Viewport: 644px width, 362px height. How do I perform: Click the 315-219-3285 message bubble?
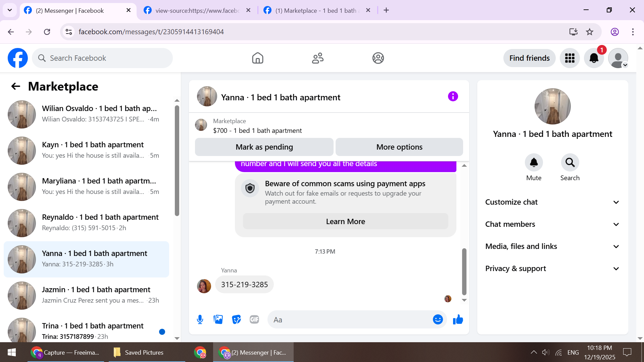[244, 285]
